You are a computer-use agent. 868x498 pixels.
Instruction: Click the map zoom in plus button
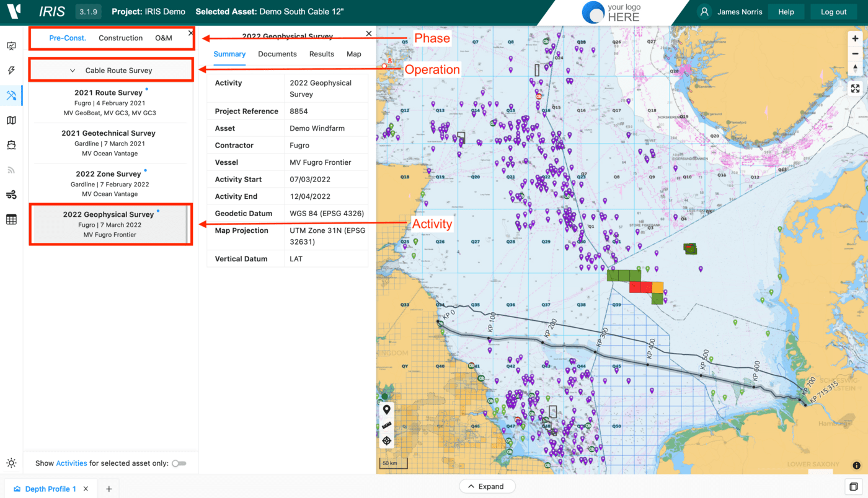click(x=856, y=38)
